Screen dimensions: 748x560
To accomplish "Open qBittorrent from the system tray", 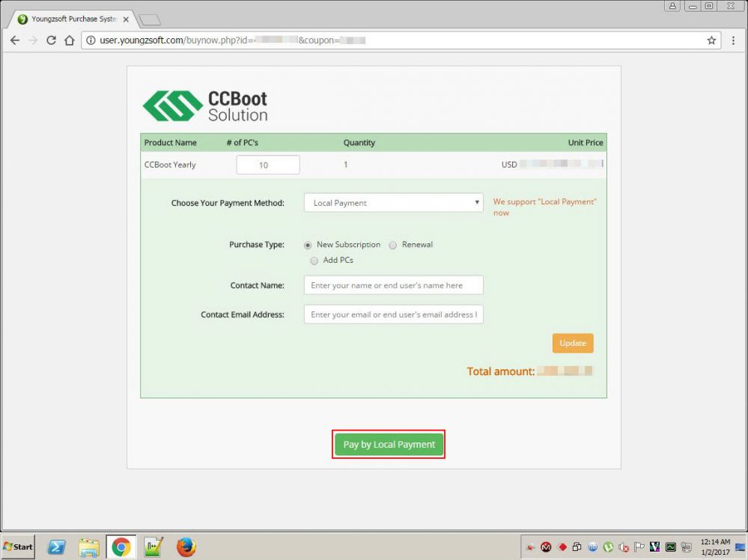I will [x=594, y=547].
